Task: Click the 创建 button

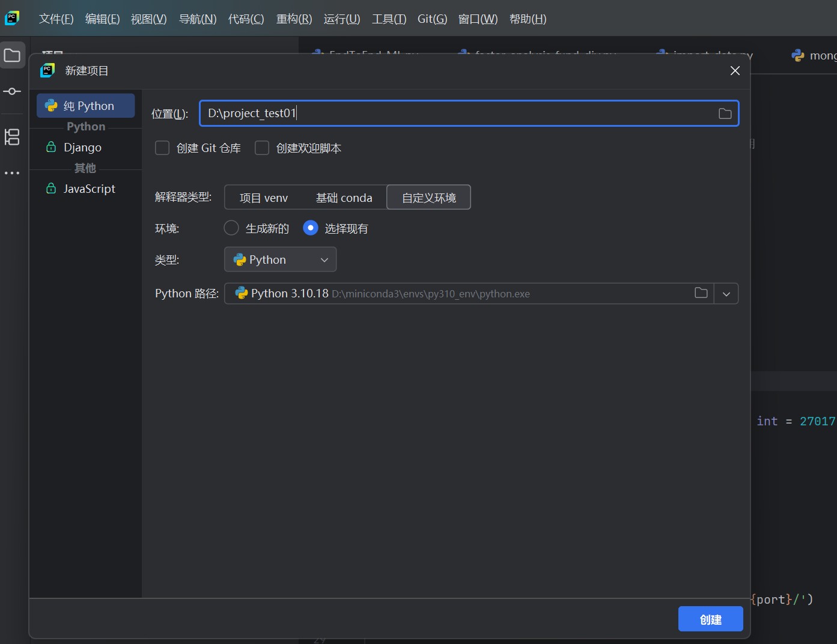Action: pyautogui.click(x=711, y=619)
